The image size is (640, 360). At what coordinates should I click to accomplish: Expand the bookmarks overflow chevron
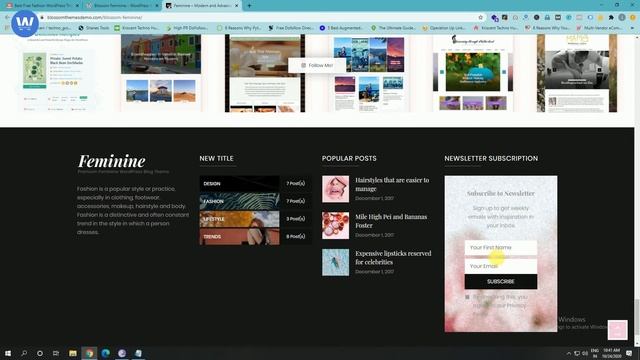point(632,28)
